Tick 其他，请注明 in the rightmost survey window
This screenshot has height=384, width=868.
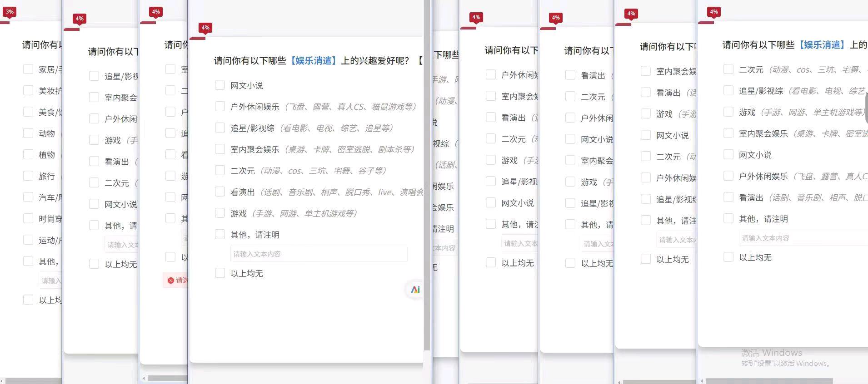point(728,218)
